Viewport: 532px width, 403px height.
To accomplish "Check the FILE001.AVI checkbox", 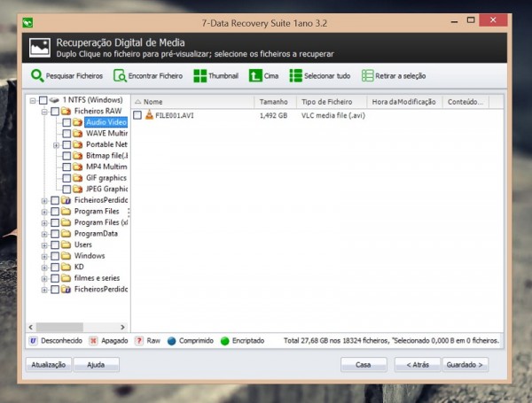I will pyautogui.click(x=137, y=115).
